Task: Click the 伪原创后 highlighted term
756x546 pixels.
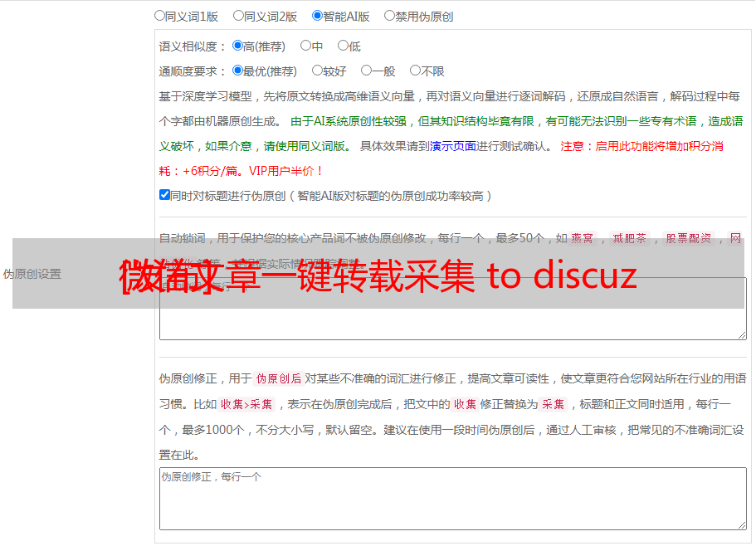Action: [279, 378]
